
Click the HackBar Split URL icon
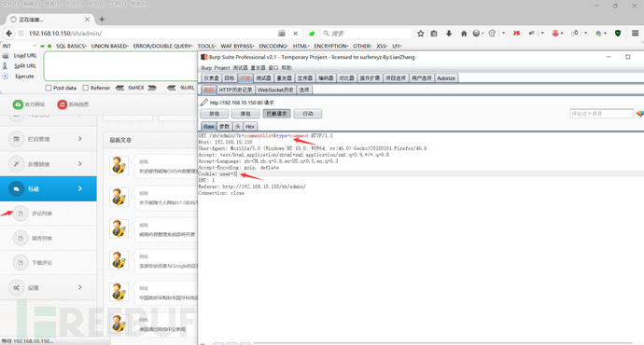click(6, 65)
